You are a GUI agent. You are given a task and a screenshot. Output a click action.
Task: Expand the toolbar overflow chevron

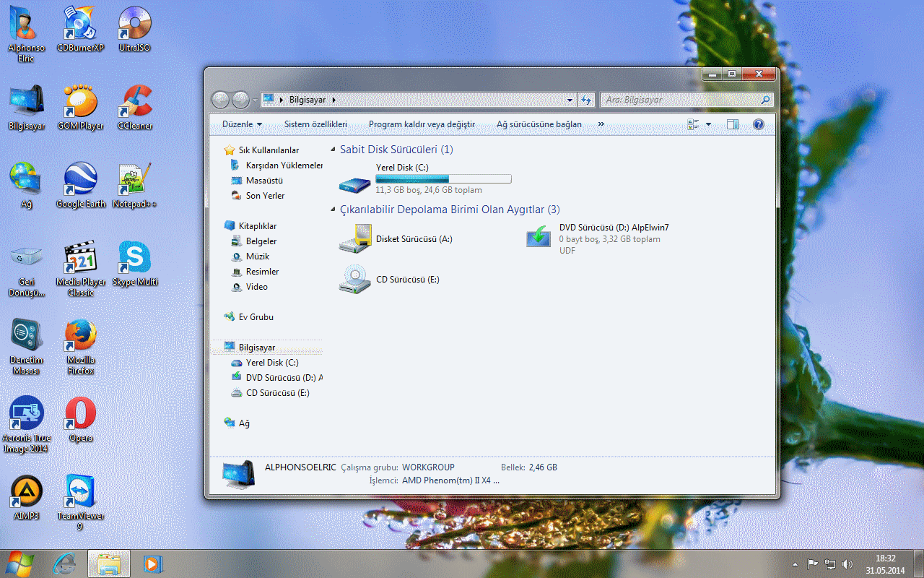pos(599,124)
